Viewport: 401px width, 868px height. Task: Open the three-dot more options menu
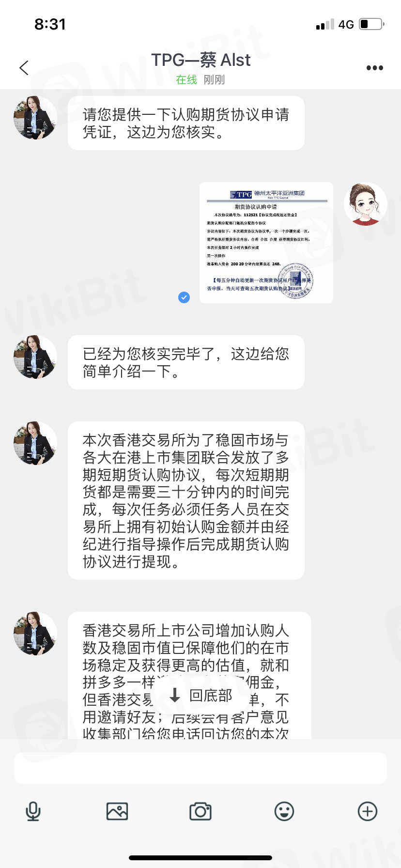(375, 68)
